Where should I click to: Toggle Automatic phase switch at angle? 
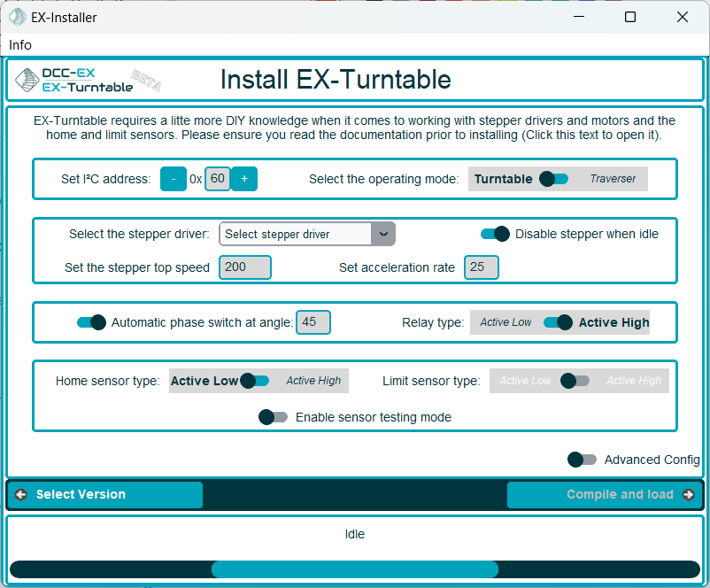(91, 322)
